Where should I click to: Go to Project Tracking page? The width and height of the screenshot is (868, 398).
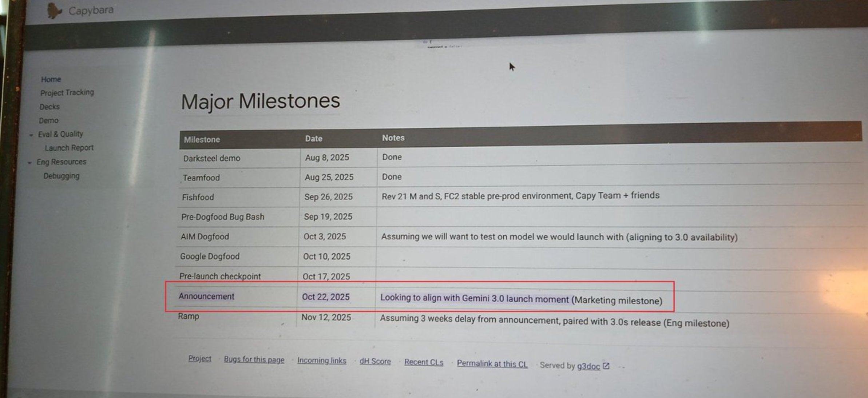[67, 93]
